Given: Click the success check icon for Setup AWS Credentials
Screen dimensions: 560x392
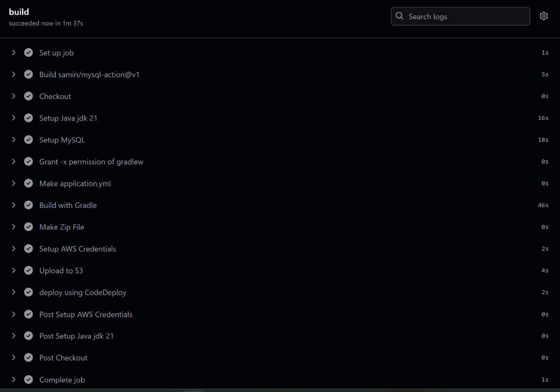Looking at the screenshot, I should pyautogui.click(x=28, y=249).
